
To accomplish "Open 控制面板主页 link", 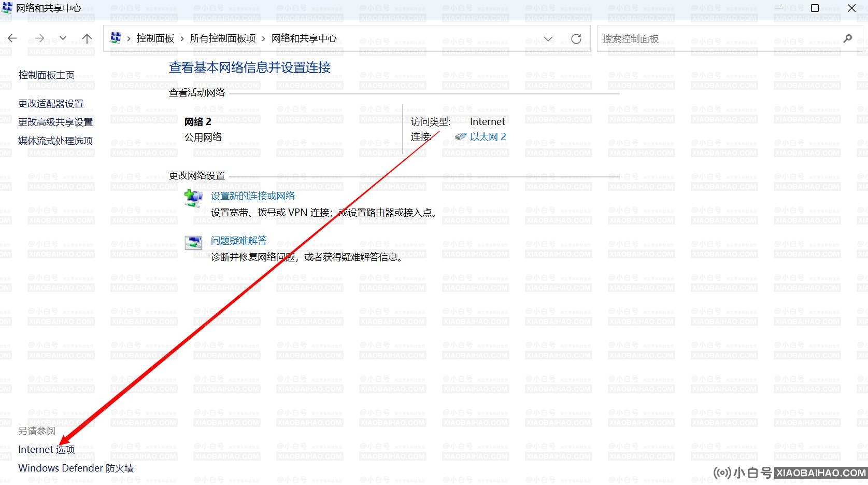I will [47, 75].
